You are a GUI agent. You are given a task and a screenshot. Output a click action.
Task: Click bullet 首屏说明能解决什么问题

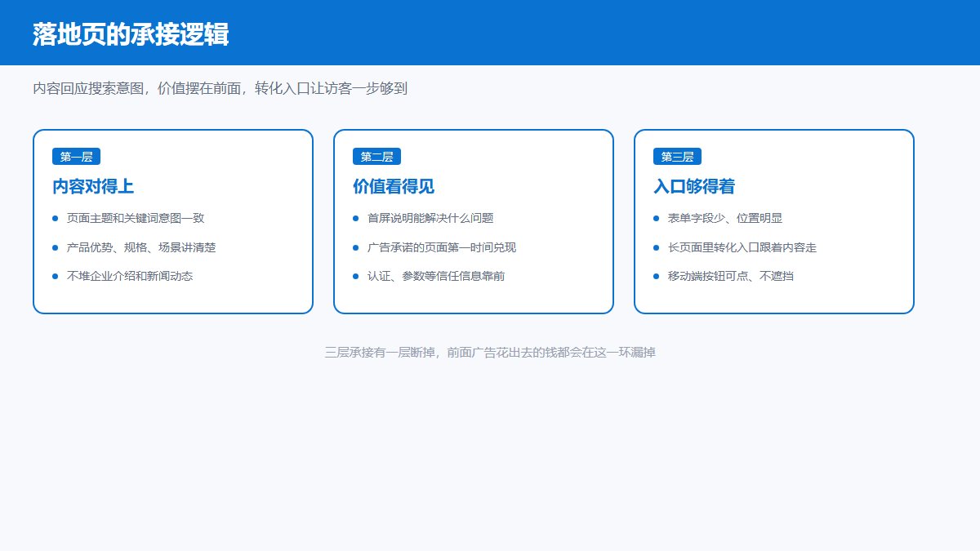[430, 218]
